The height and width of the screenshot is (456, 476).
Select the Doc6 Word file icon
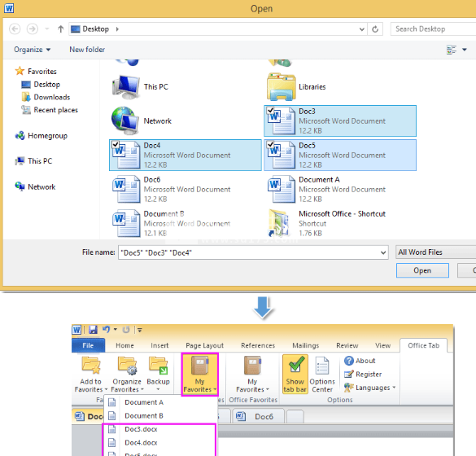126,189
